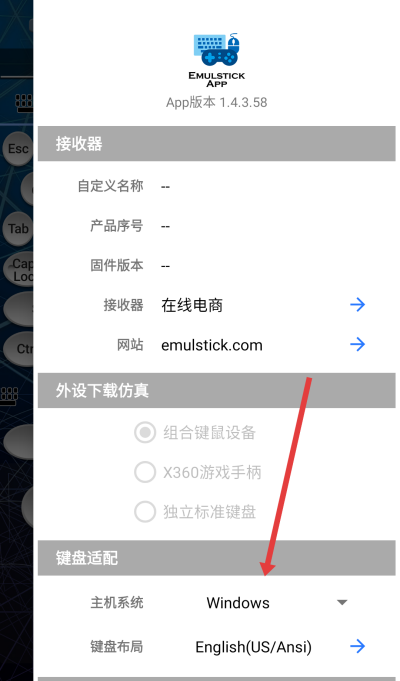
Task: Tap the Esc key on background keyboard
Action: point(18,149)
